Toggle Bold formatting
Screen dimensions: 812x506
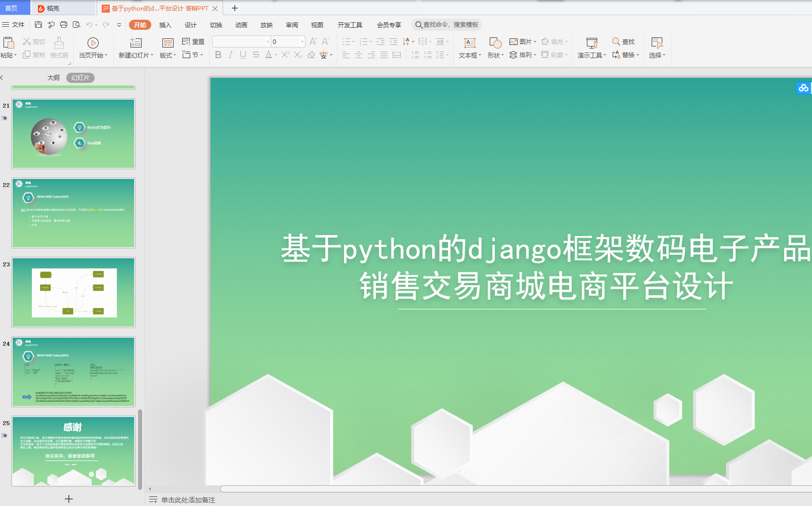pyautogui.click(x=218, y=55)
